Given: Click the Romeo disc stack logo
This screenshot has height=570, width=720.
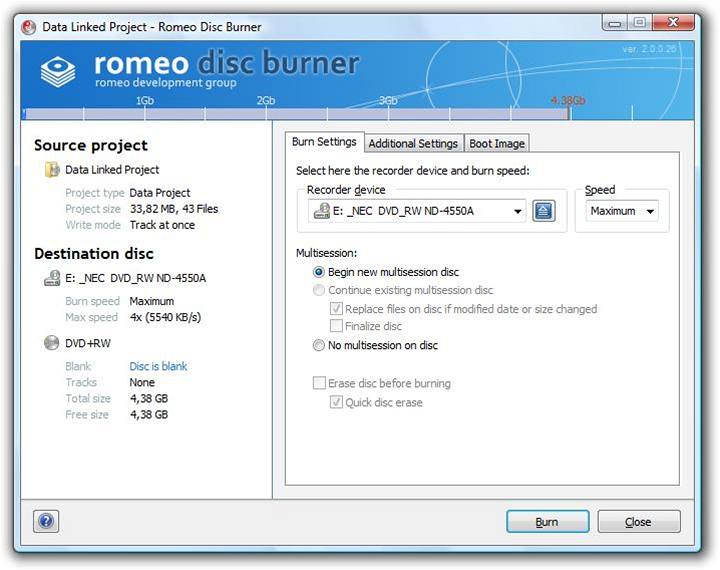Looking at the screenshot, I should pos(58,72).
